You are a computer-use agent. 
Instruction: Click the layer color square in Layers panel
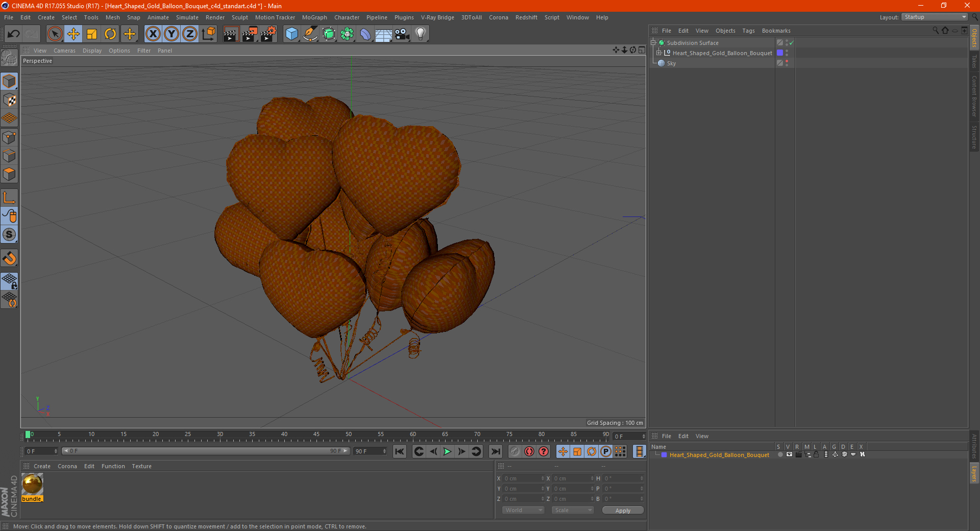coord(664,455)
